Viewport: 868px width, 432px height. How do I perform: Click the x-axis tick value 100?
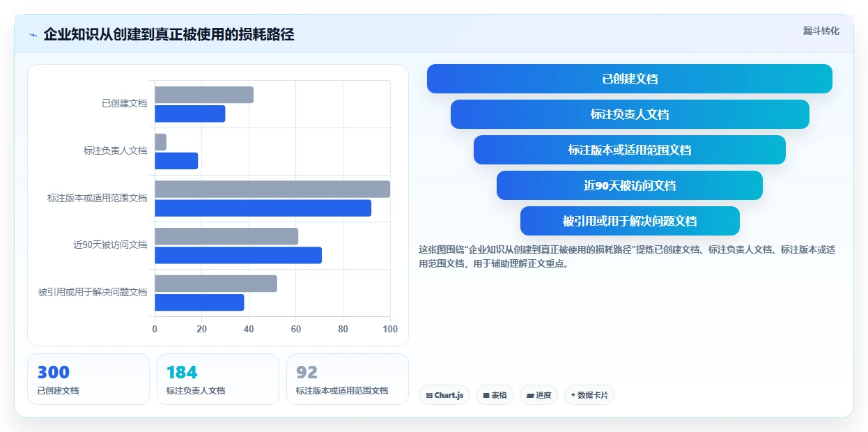pyautogui.click(x=390, y=330)
